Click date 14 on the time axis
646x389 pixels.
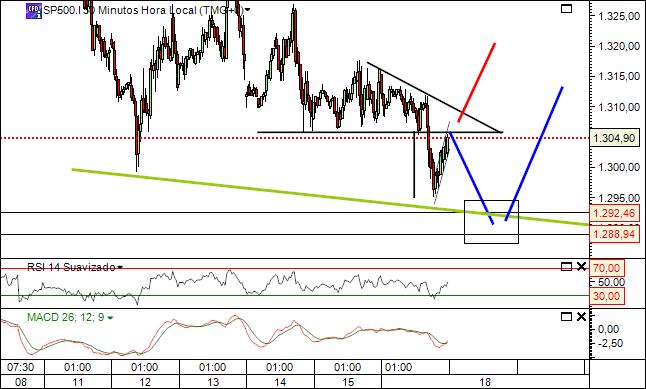tap(280, 382)
